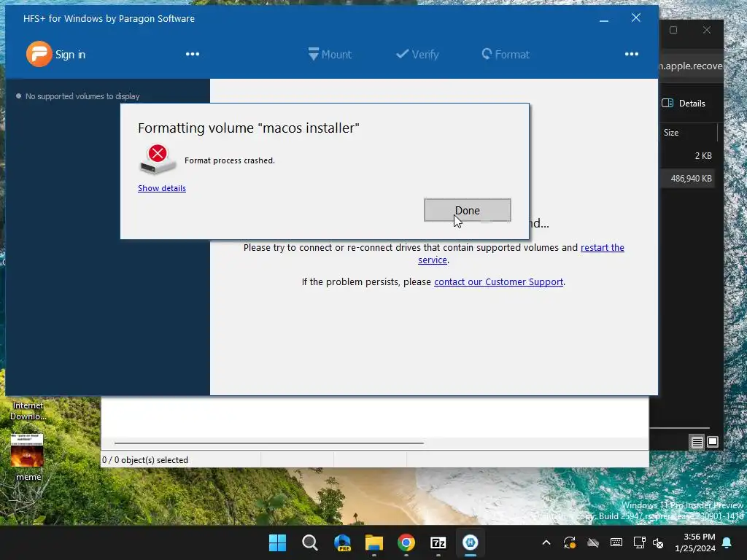Open File Explorer from taskbar
Viewport: 747px width, 560px height.
(x=374, y=542)
